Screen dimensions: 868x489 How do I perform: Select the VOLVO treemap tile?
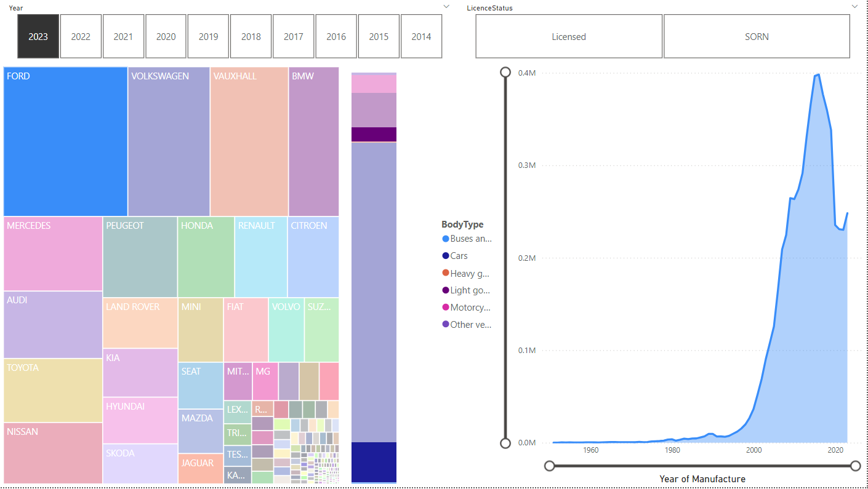[286, 330]
